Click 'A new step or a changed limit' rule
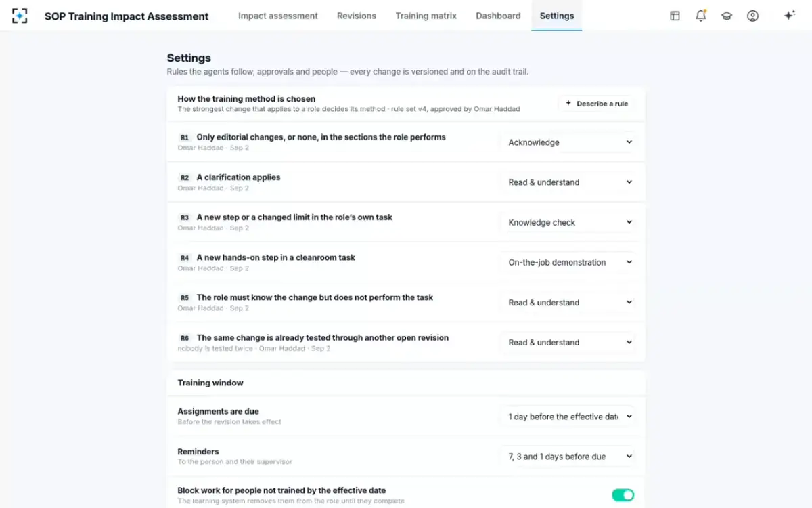The height and width of the screenshot is (508, 812). click(x=294, y=217)
